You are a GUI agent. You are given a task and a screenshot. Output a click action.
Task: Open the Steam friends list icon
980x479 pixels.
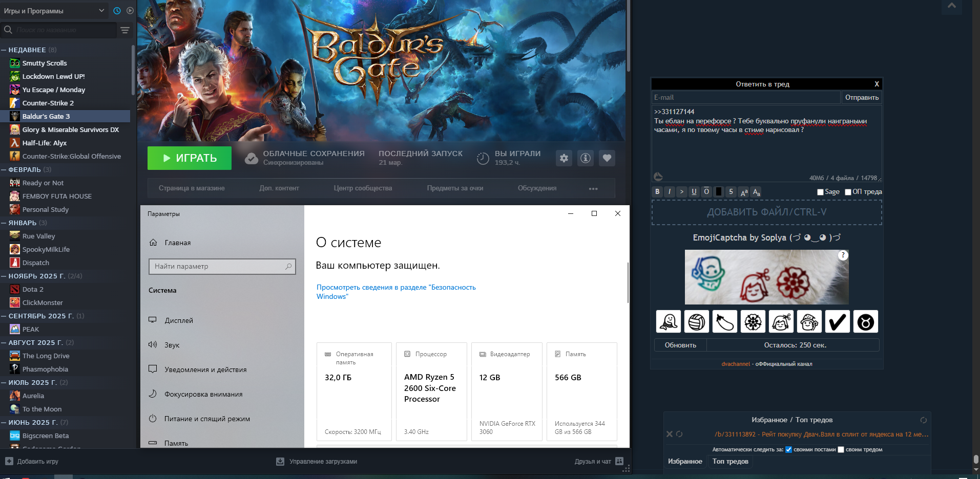pos(619,461)
